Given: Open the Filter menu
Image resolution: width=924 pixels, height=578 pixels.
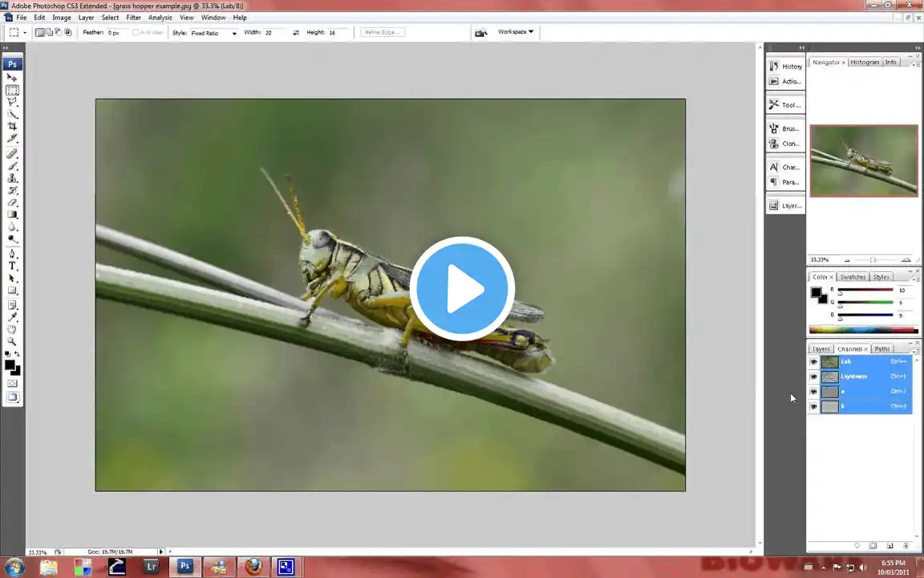Looking at the screenshot, I should (133, 17).
